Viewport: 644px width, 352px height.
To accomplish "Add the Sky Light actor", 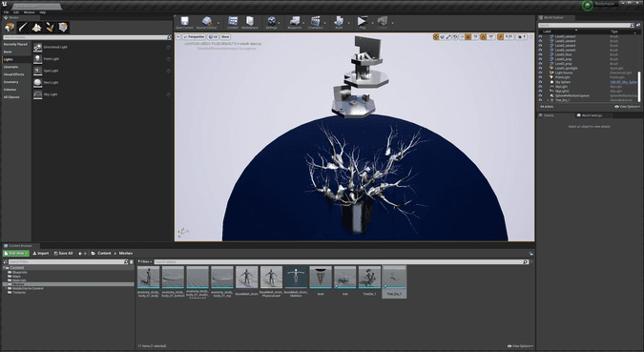I will point(102,94).
